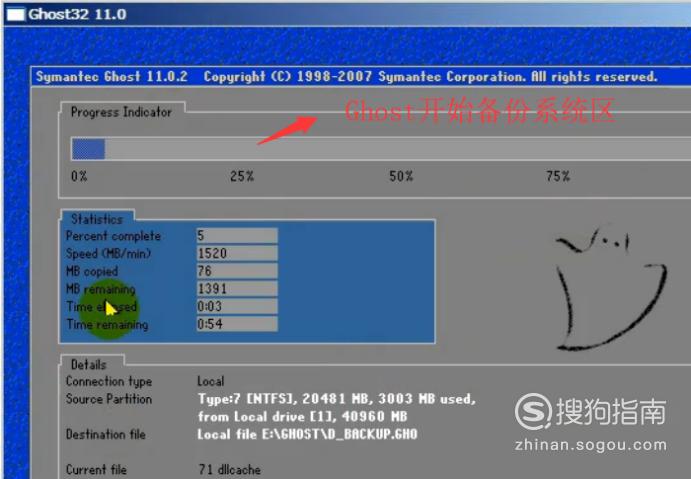
Task: Select the E:\GHOST\D_BACKUP.GHO file path
Action: click(x=339, y=434)
